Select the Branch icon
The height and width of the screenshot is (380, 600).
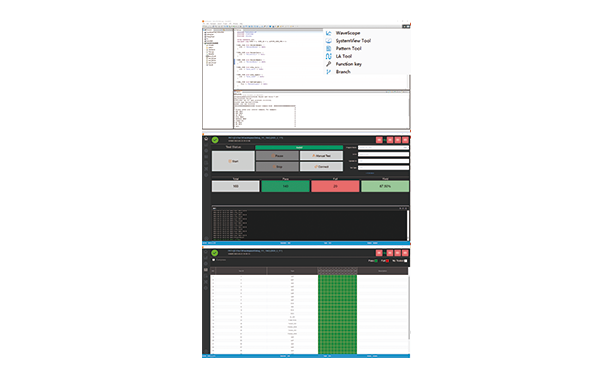click(x=328, y=72)
